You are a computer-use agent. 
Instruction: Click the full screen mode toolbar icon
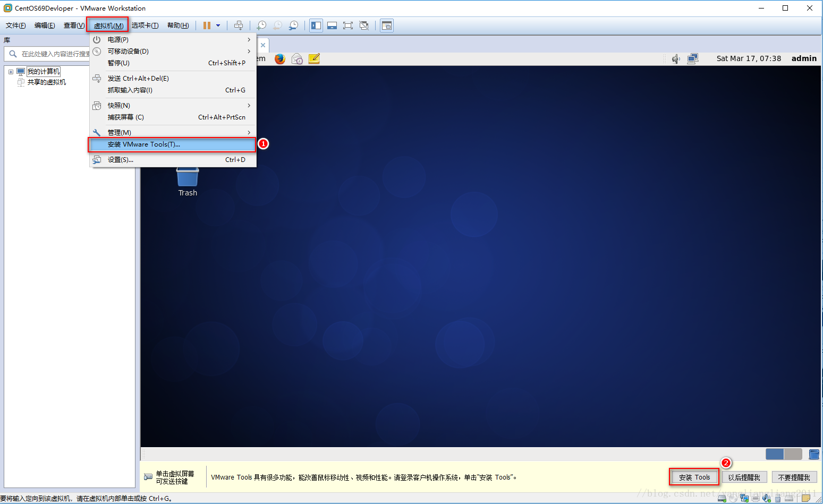point(348,25)
